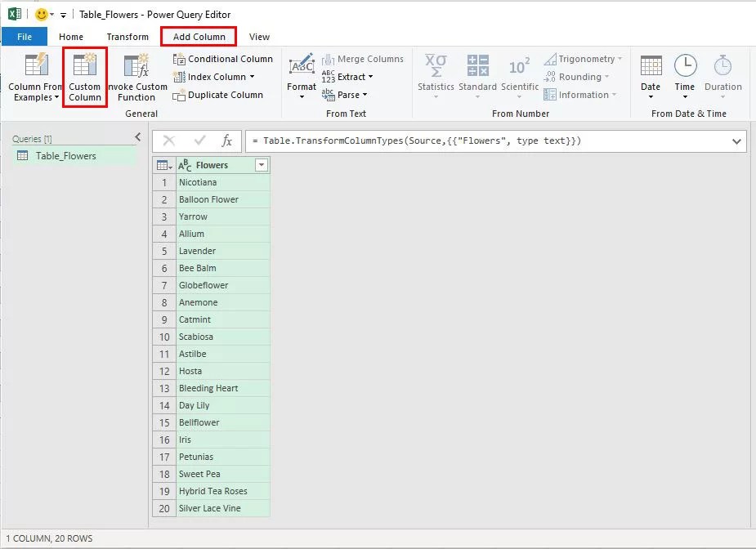Open the Date dropdown arrow
Image resolution: width=756 pixels, height=549 pixels.
point(651,97)
